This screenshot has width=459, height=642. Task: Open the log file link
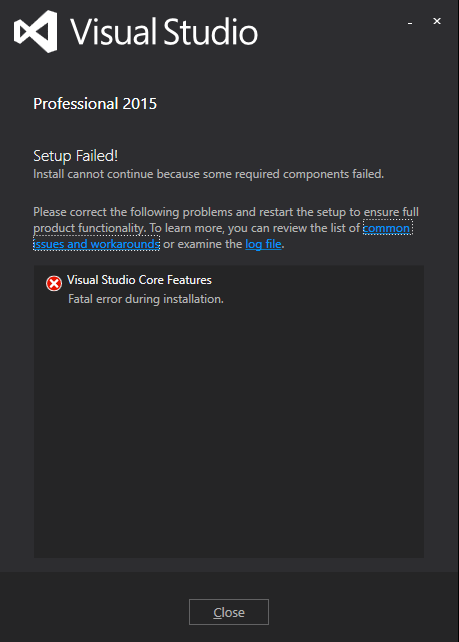tap(263, 244)
